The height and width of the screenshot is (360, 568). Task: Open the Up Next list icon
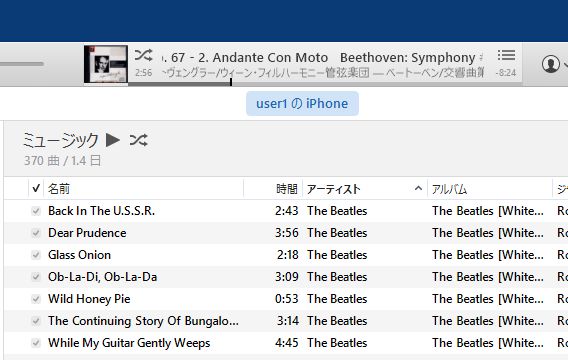click(506, 55)
